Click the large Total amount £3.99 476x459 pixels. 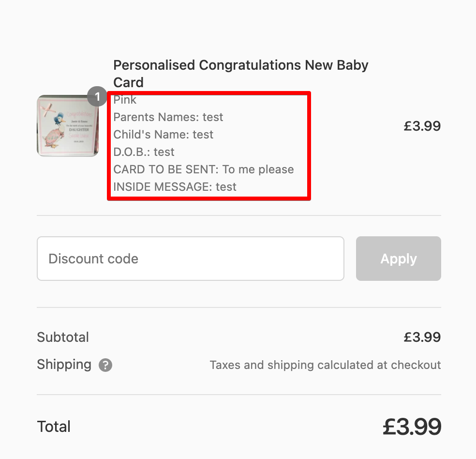(x=412, y=427)
